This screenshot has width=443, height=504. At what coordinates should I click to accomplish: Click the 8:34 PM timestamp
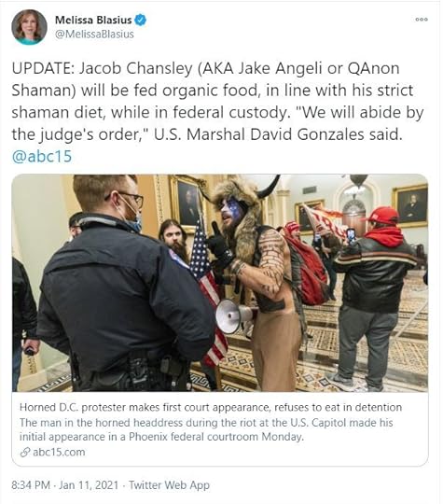pos(31,485)
